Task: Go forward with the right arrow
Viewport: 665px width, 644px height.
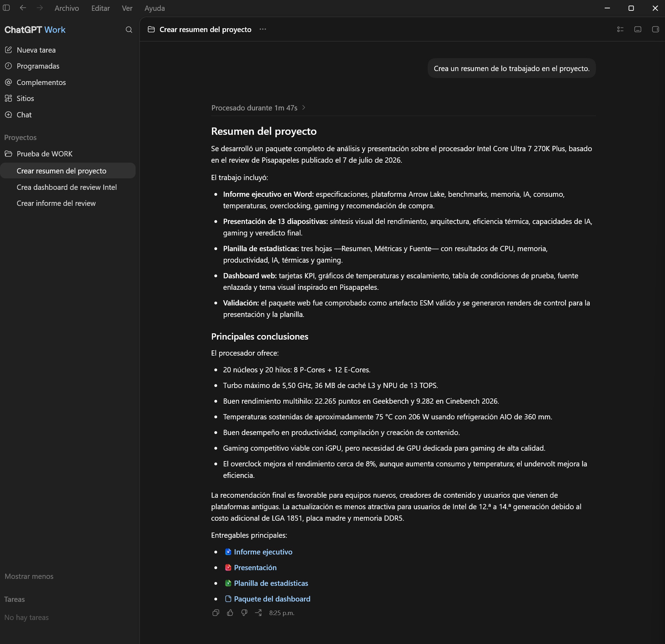Action: 40,8
